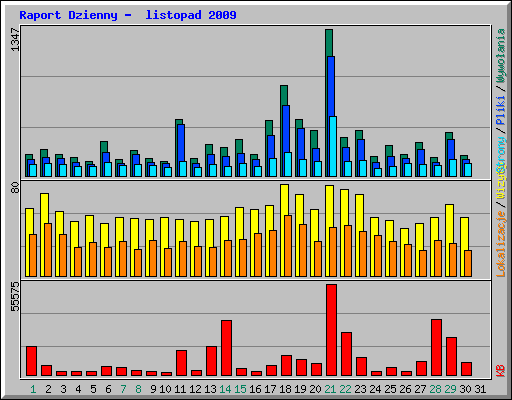Click day label 23 on the x-axis
The width and height of the screenshot is (512, 400).
(360, 389)
